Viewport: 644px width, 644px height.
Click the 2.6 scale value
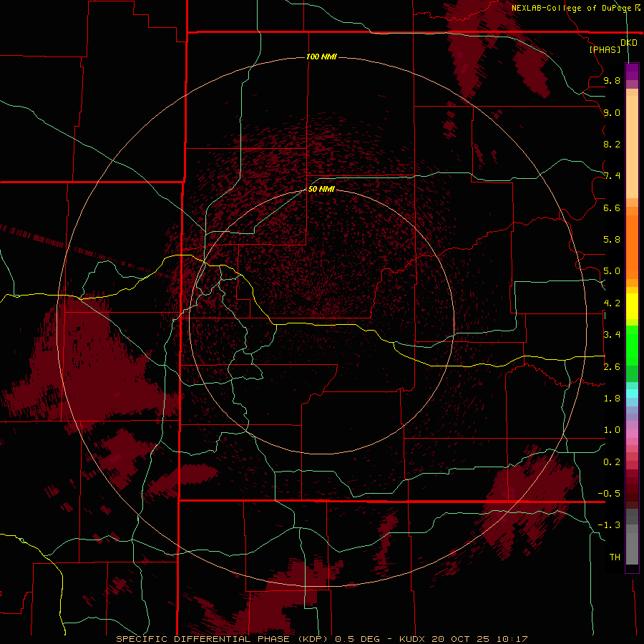[x=612, y=367]
